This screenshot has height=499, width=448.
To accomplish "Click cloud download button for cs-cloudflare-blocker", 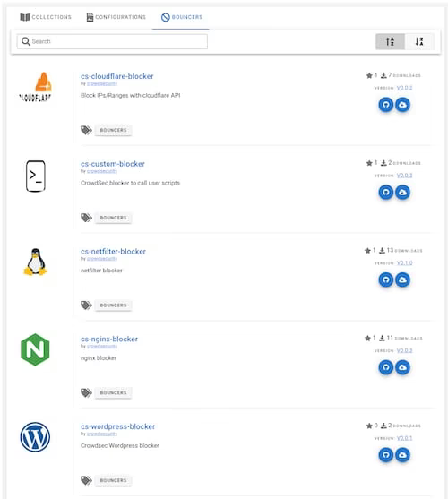I will coord(402,105).
